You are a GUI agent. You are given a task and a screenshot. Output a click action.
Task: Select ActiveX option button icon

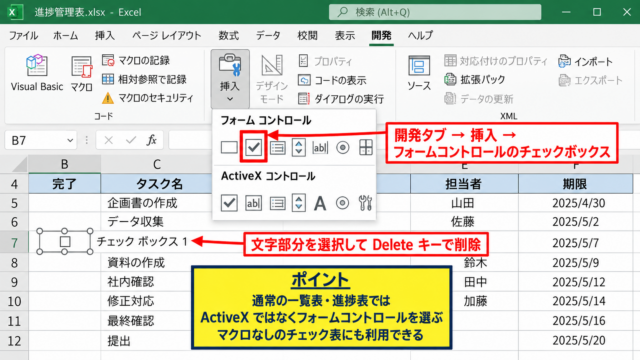(342, 203)
